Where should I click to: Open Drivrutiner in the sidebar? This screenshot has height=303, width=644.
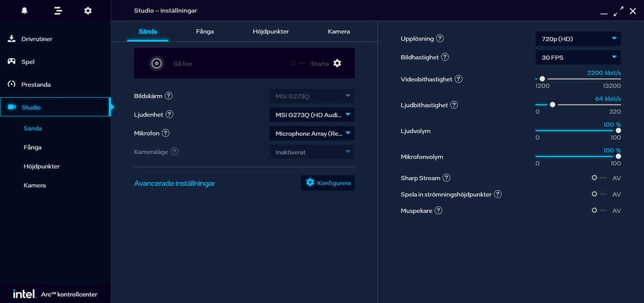coord(37,39)
